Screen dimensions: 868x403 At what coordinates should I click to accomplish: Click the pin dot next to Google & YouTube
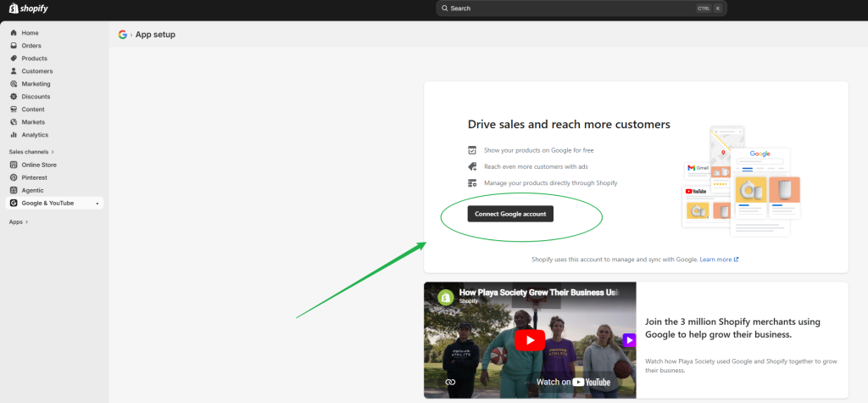point(97,204)
